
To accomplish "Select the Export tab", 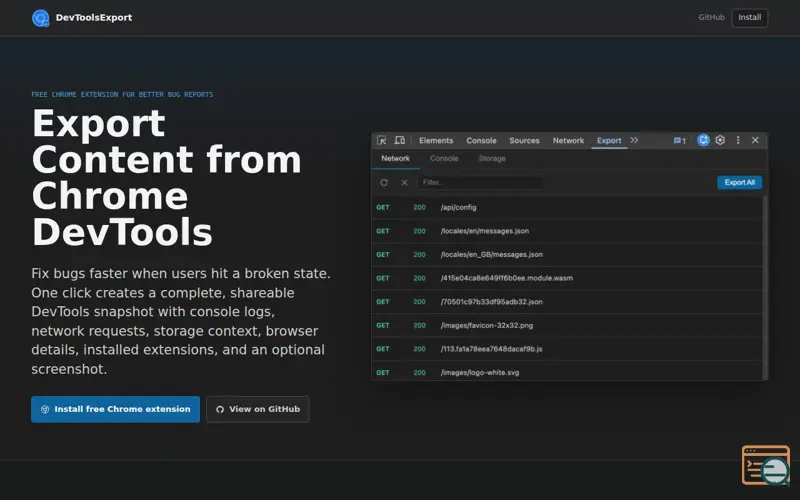I will tap(609, 140).
